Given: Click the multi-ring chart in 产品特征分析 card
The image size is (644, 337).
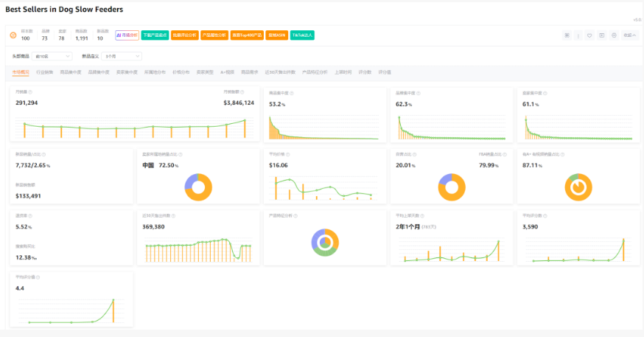Looking at the screenshot, I should (325, 243).
